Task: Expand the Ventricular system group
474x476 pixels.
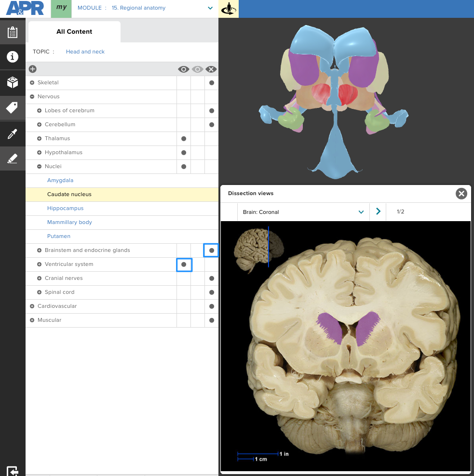Action: (39, 264)
